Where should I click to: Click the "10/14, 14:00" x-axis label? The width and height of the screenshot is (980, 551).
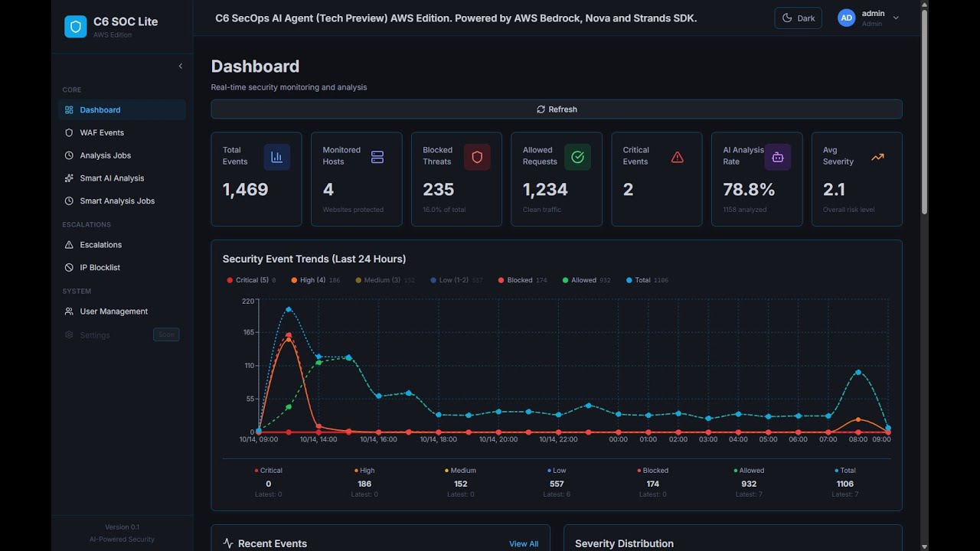[x=318, y=439]
